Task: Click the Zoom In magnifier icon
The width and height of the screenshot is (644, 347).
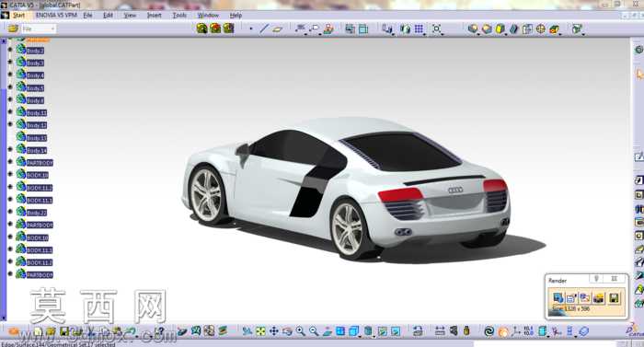Action: [301, 331]
